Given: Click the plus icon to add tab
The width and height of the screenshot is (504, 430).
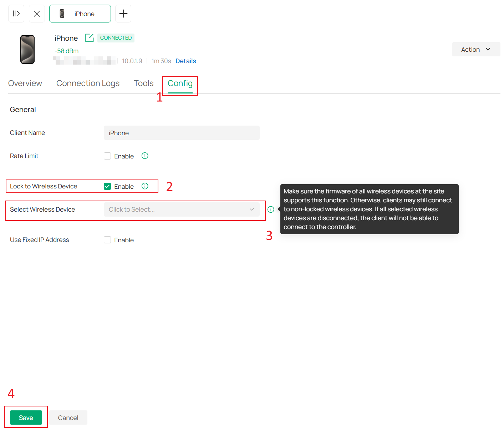Looking at the screenshot, I should point(123,14).
